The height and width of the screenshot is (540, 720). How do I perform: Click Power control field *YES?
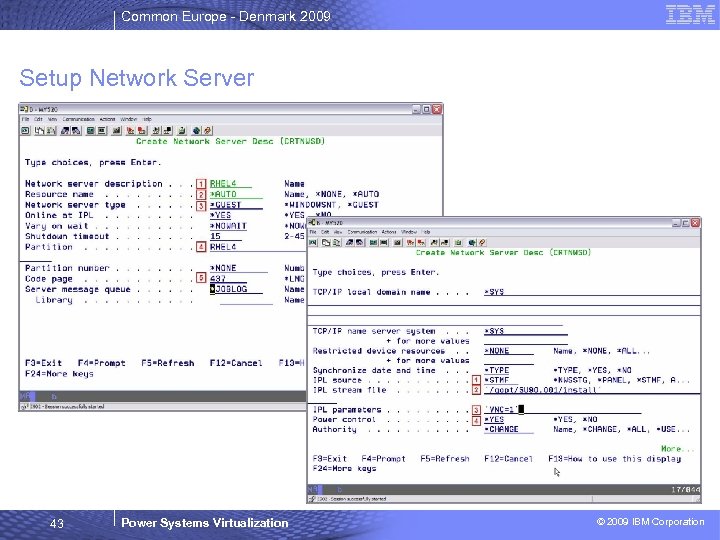point(496,420)
